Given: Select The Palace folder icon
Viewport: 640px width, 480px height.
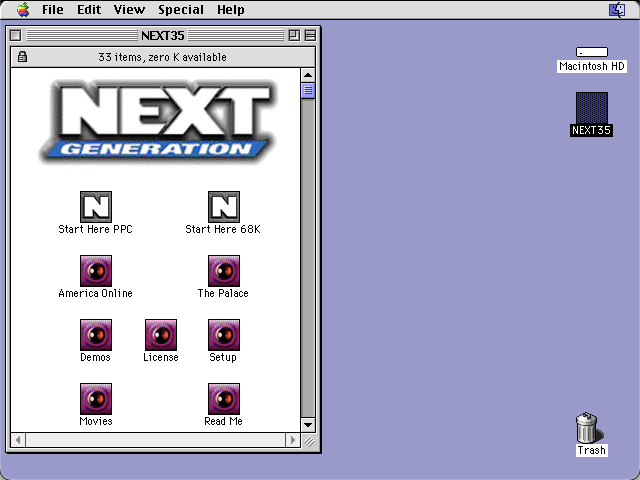Looking at the screenshot, I should point(224,271).
